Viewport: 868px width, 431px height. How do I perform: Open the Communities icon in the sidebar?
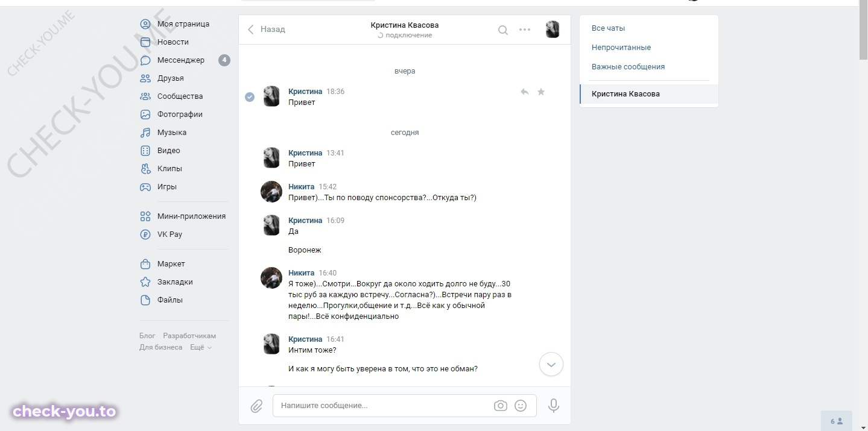(x=145, y=96)
